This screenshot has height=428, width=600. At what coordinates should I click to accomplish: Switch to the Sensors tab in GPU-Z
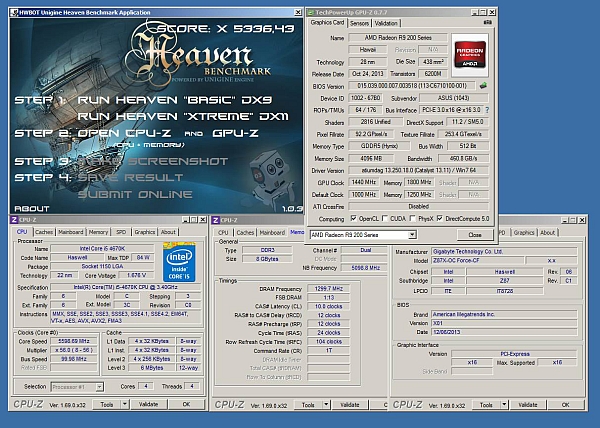pos(359,23)
